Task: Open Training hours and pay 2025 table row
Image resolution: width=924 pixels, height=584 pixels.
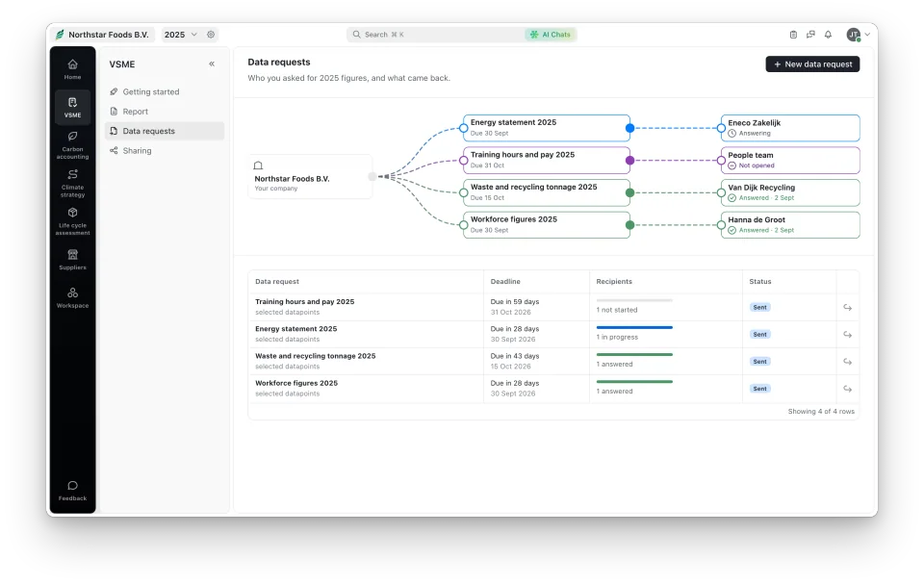Action: [553, 307]
